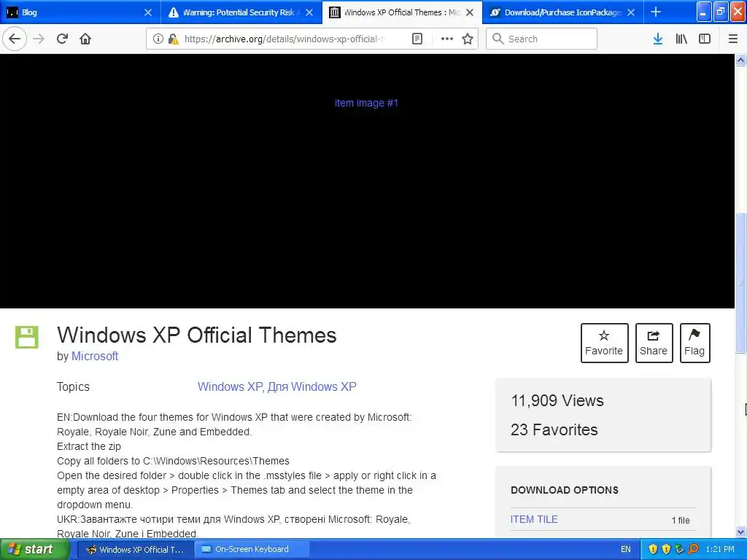Bookmark this page with the star

[468, 39]
